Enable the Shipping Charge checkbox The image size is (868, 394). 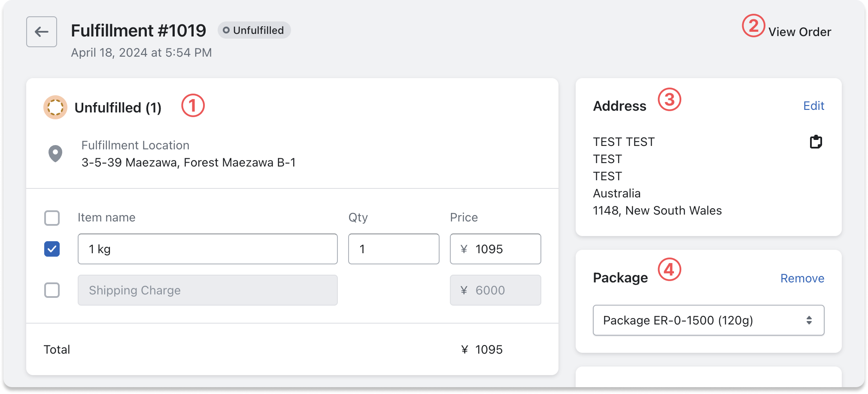52,290
